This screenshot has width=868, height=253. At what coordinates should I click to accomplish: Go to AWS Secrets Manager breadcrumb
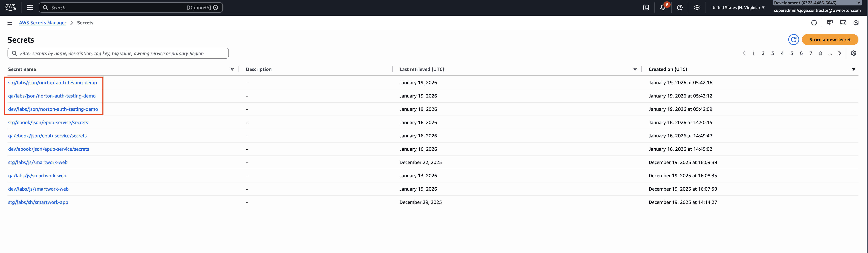(43, 23)
